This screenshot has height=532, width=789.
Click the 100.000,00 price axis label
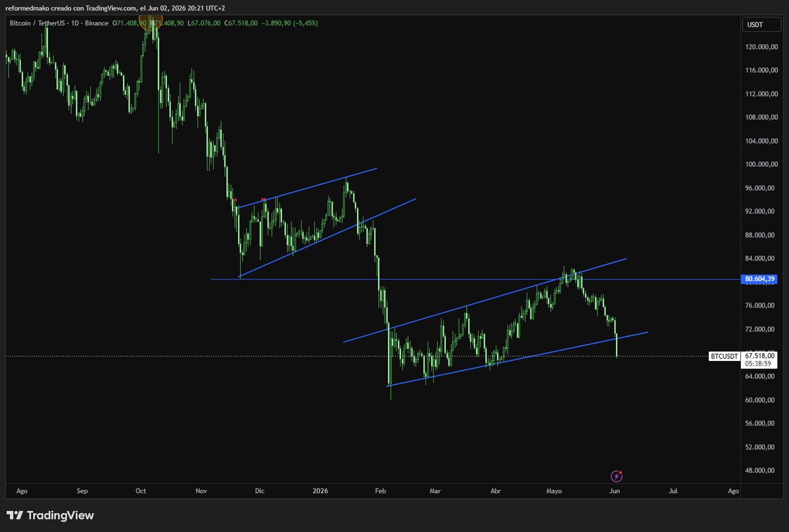[x=761, y=164]
